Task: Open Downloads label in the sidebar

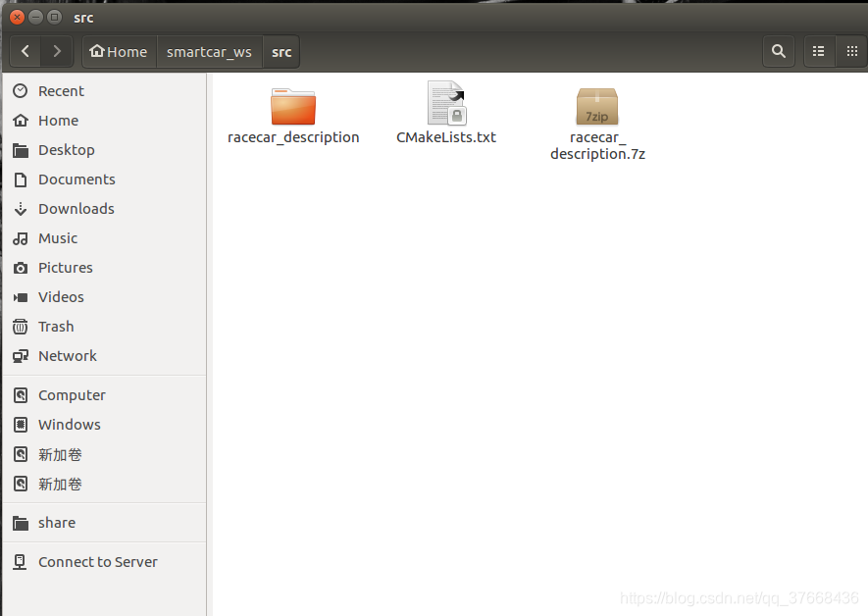Action: tap(76, 209)
